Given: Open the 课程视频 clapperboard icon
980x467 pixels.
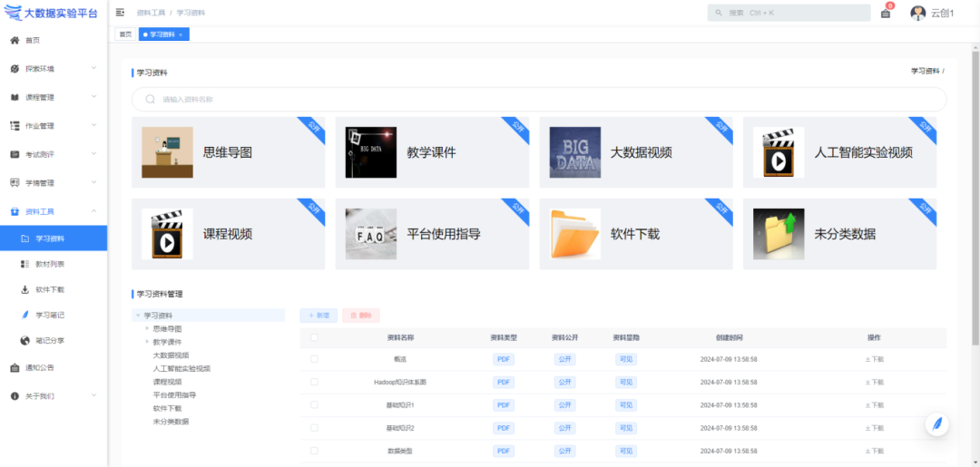Looking at the screenshot, I should pos(167,234).
